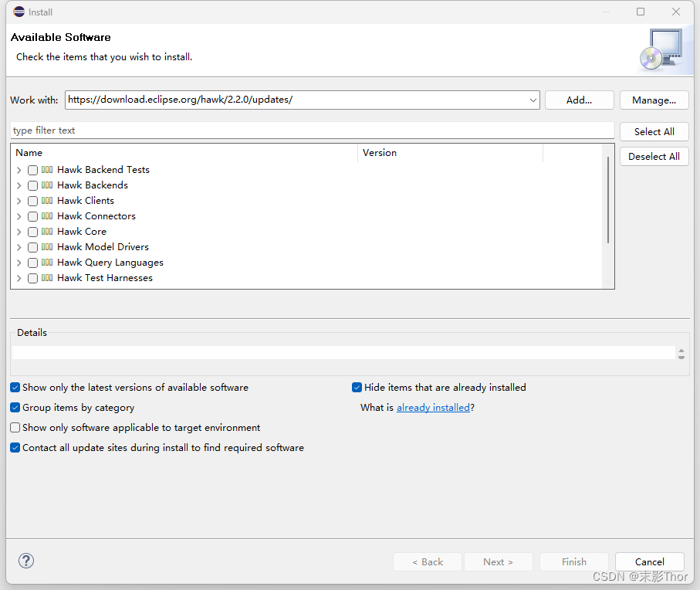Expand the Hawk Core tree node

tap(19, 232)
